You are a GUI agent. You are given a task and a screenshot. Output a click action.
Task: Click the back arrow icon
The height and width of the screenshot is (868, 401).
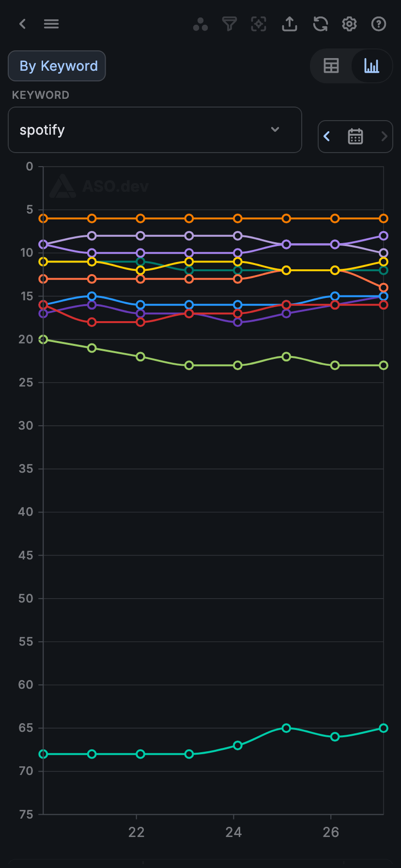22,24
